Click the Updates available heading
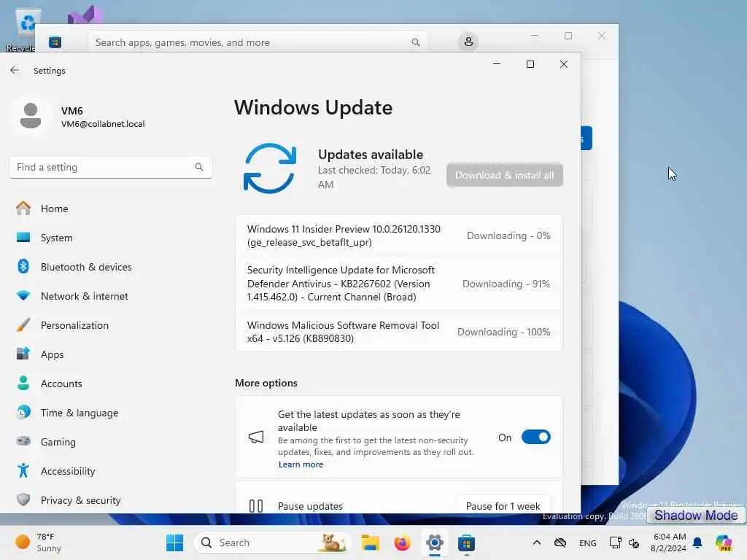 pyautogui.click(x=370, y=155)
